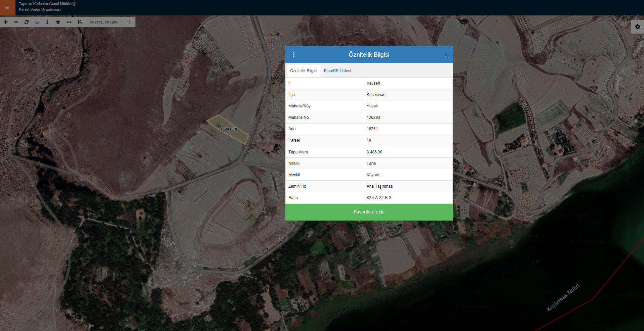The image size is (644, 331).
Task: Click the Mahalle/Köy label cell
Action: point(325,106)
